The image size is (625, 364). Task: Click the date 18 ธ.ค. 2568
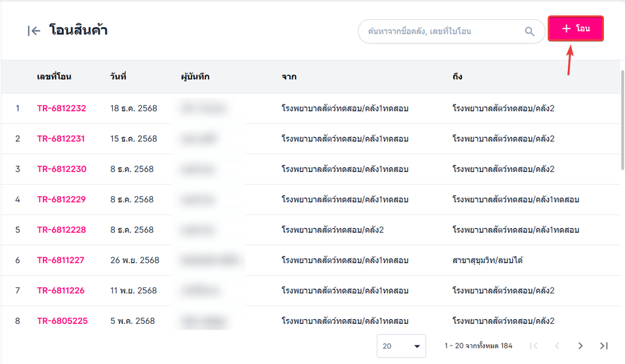(x=134, y=109)
